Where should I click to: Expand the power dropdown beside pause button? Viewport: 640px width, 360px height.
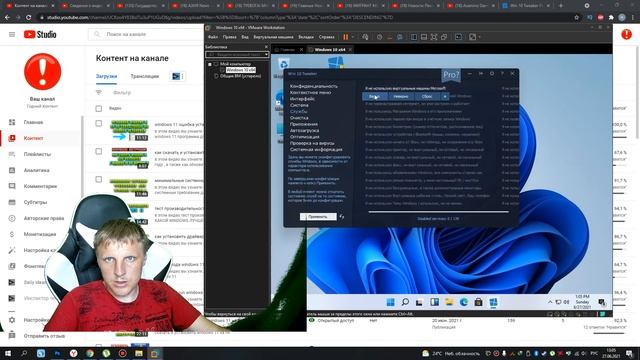point(353,37)
